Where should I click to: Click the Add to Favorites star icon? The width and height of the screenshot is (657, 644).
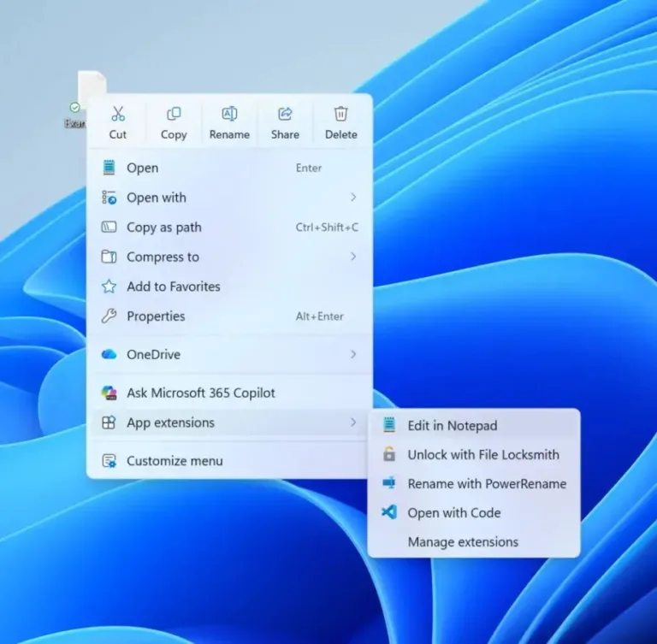109,287
